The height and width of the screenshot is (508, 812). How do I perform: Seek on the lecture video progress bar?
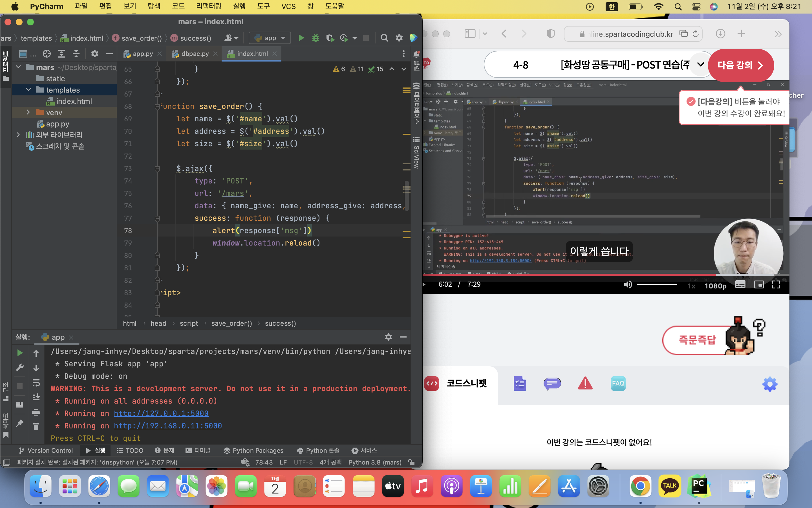(x=605, y=275)
